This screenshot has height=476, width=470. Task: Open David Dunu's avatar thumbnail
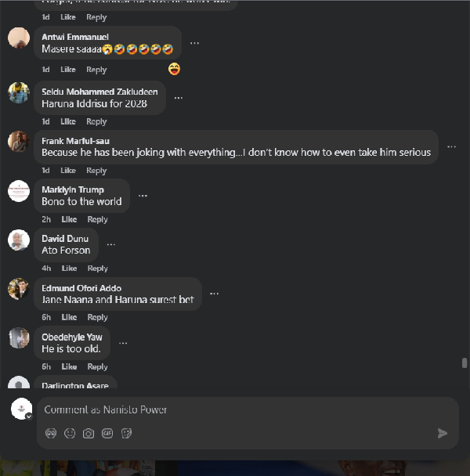click(19, 240)
